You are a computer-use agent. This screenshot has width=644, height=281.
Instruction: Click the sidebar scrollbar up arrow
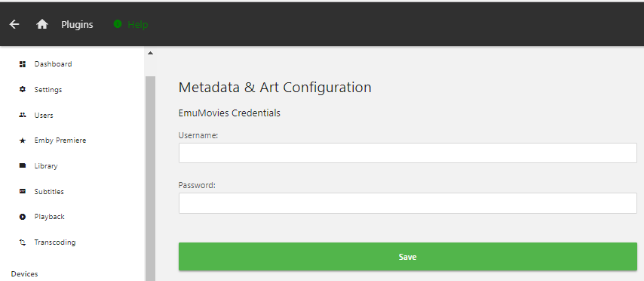(x=150, y=53)
